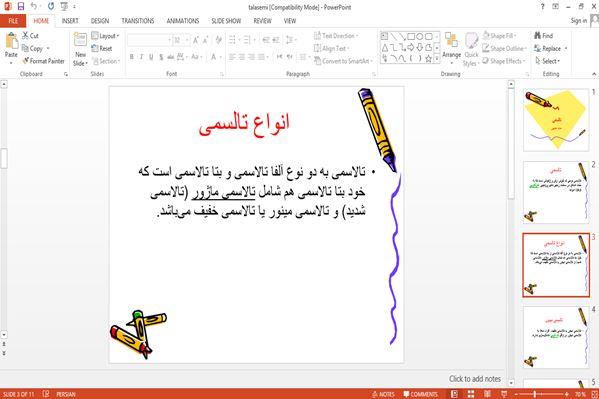Open the Shape Effects dropdown

504,61
